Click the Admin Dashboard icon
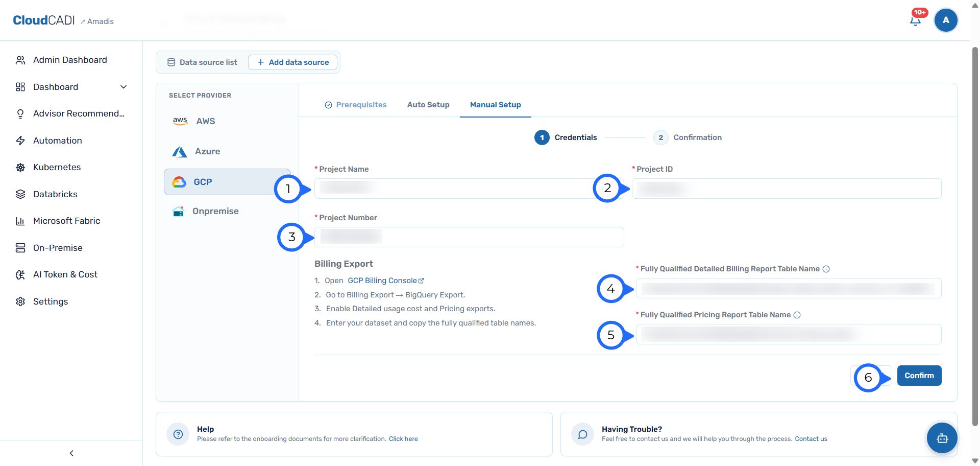980x466 pixels. [x=20, y=60]
